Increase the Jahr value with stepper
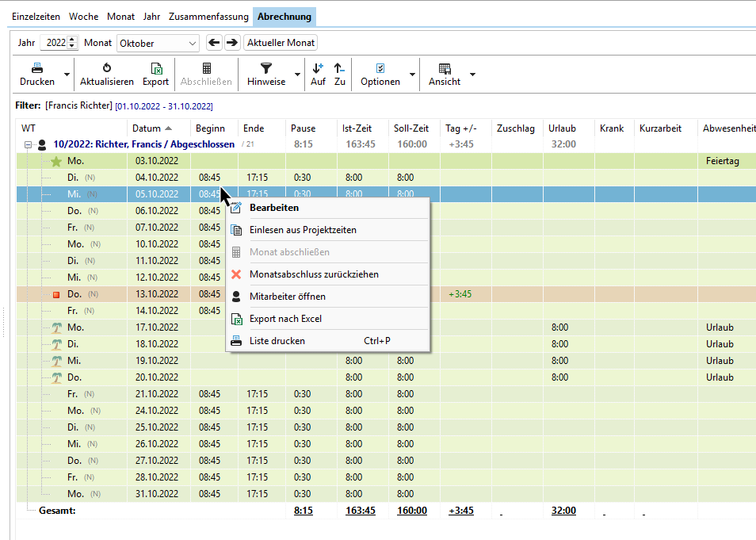The image size is (756, 540). click(73, 40)
